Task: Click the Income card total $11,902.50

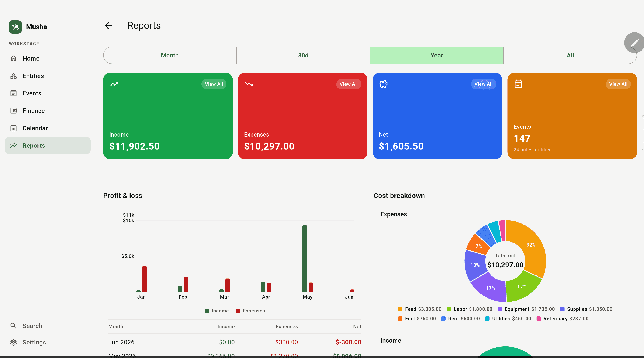Action: tap(134, 146)
